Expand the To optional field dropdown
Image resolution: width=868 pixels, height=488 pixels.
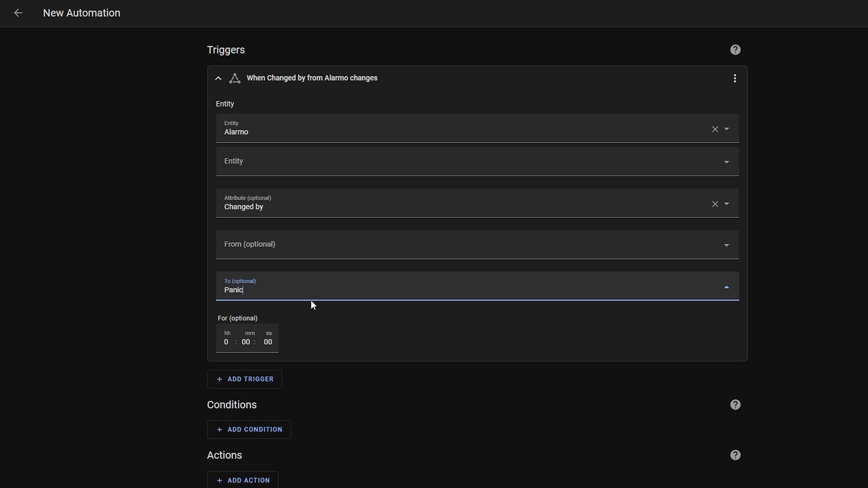(726, 287)
